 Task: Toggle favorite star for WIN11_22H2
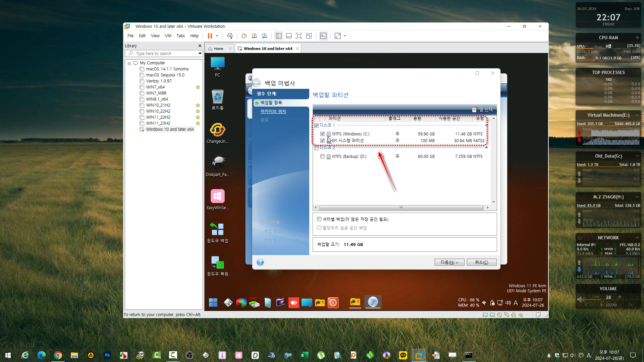198,117
